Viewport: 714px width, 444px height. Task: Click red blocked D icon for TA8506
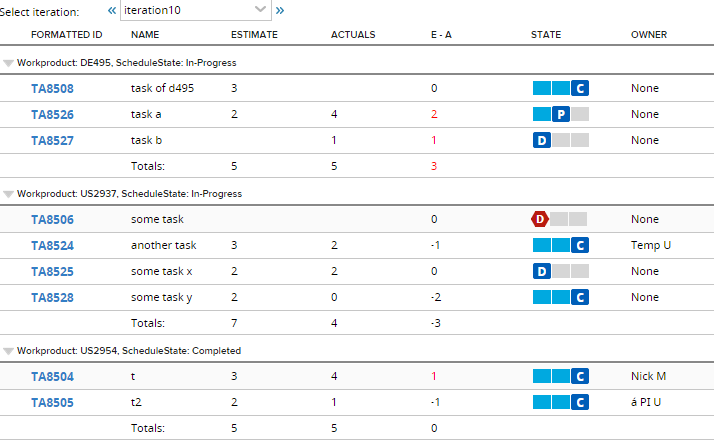coord(540,219)
